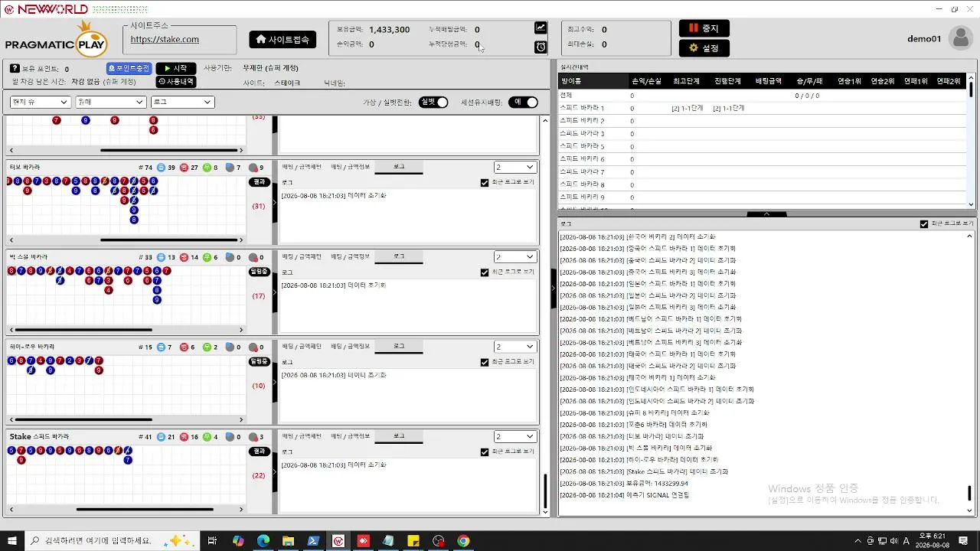The image size is (980, 551).
Task: Select 로그 tab in Stake 스피드 바카라 panel
Action: click(399, 435)
